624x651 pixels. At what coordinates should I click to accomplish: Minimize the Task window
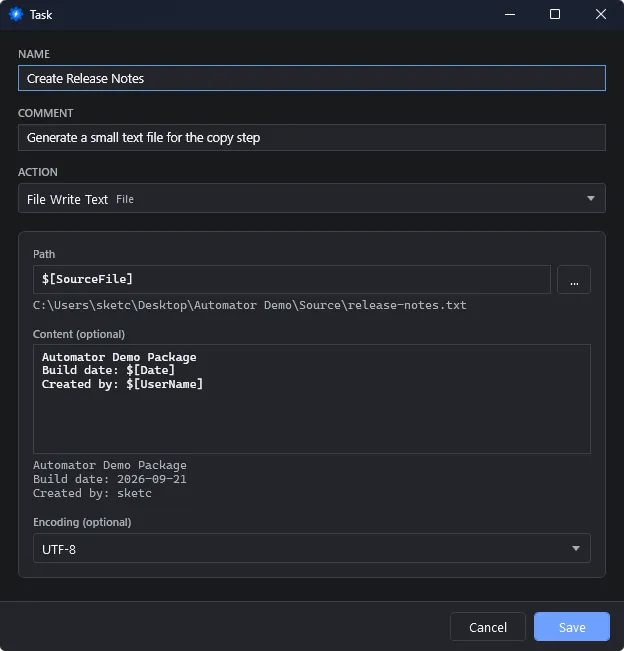tap(510, 15)
